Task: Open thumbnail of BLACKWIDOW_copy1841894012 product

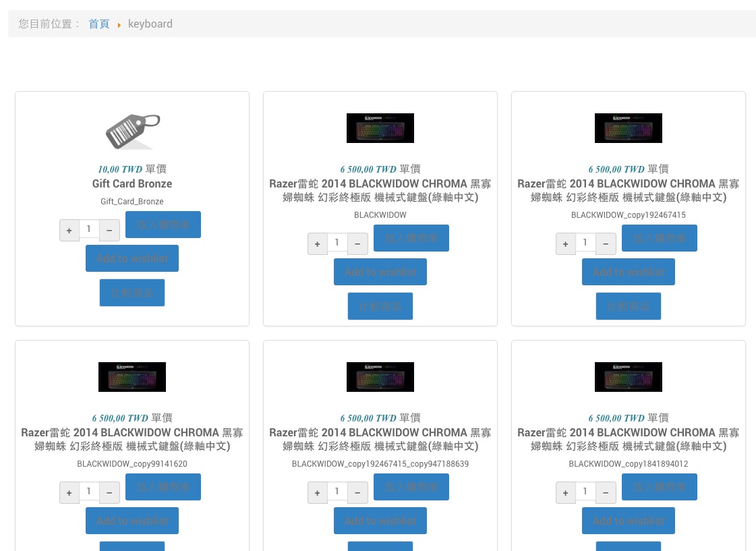Action: pyautogui.click(x=629, y=376)
